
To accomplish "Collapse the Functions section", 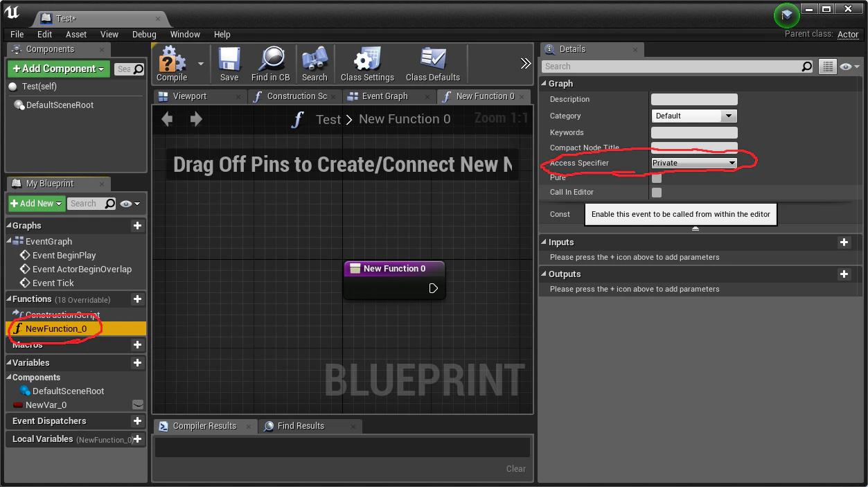I will [x=9, y=299].
